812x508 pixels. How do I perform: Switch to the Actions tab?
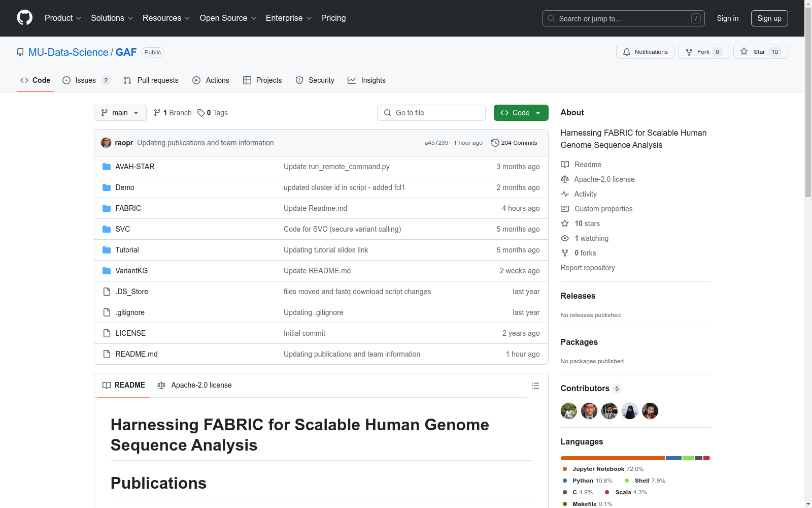[211, 80]
